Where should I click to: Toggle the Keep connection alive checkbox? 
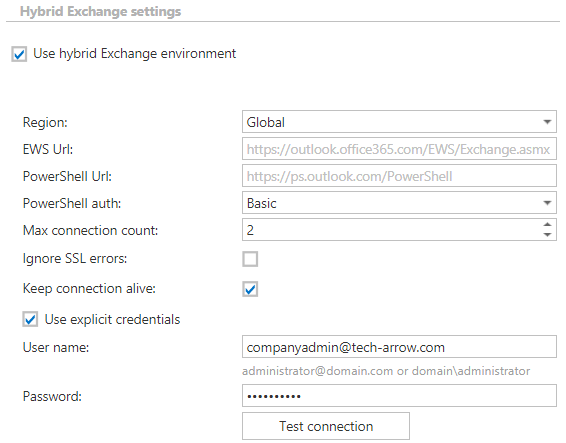tap(250, 289)
